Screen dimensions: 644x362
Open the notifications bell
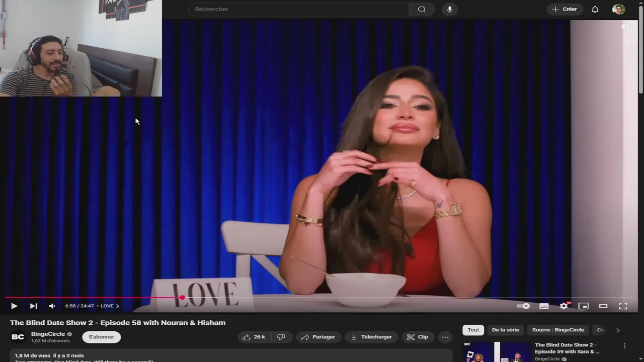[x=595, y=9]
